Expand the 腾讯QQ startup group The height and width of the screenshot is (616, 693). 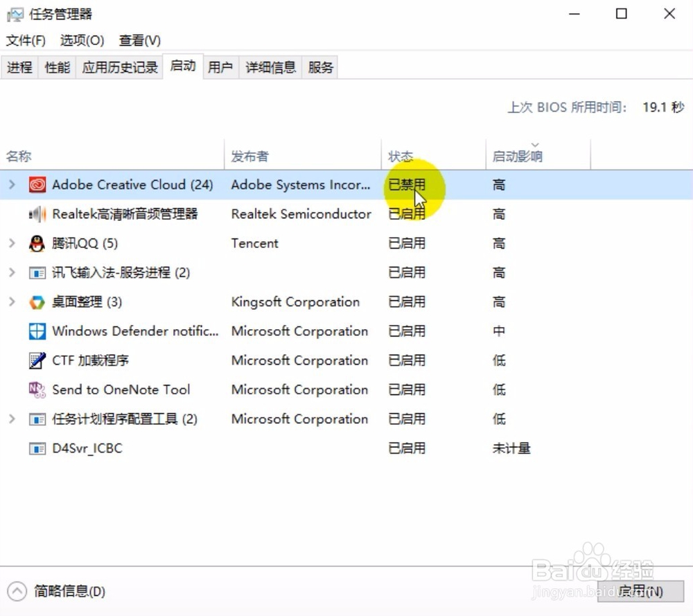pyautogui.click(x=12, y=243)
